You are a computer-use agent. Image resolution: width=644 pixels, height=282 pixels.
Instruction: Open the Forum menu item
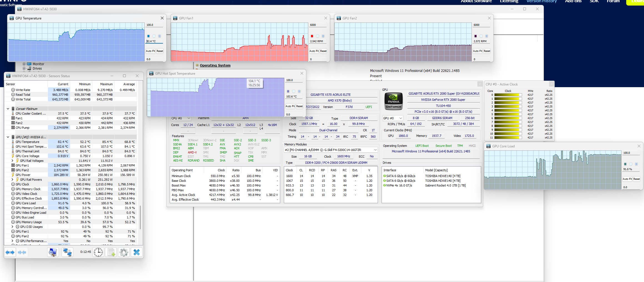coord(613,1)
